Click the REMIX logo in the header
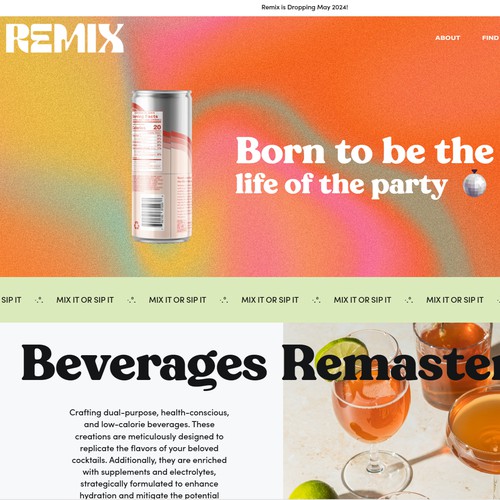 tap(65, 38)
